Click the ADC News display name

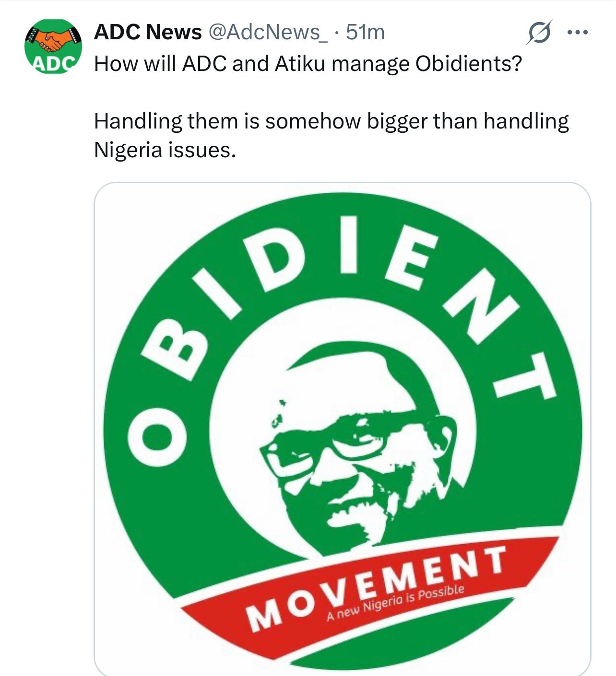[148, 32]
